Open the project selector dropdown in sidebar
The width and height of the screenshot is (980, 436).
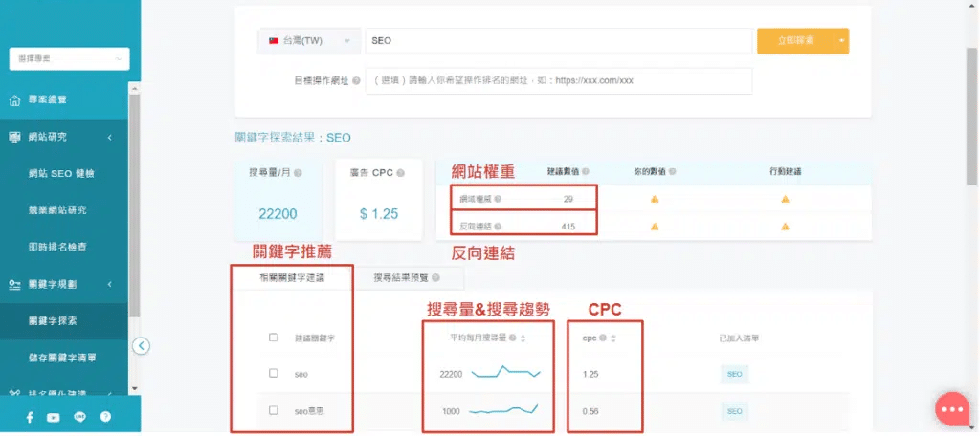click(69, 59)
